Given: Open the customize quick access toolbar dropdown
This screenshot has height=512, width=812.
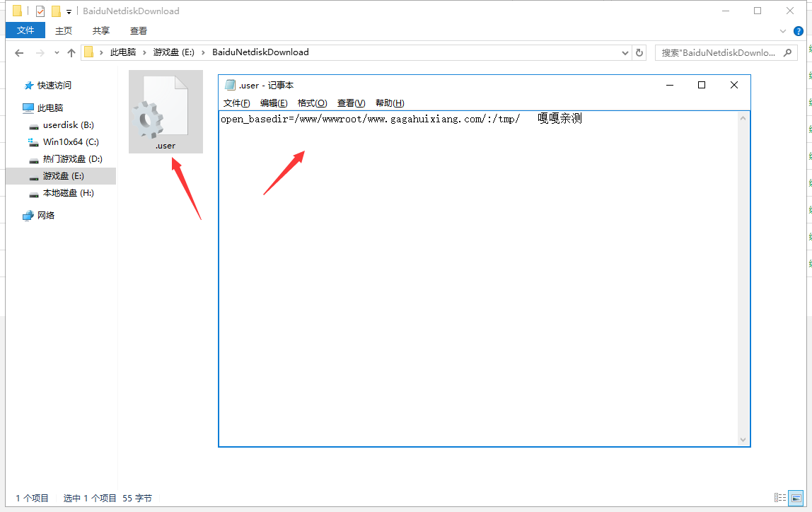Looking at the screenshot, I should pyautogui.click(x=69, y=11).
